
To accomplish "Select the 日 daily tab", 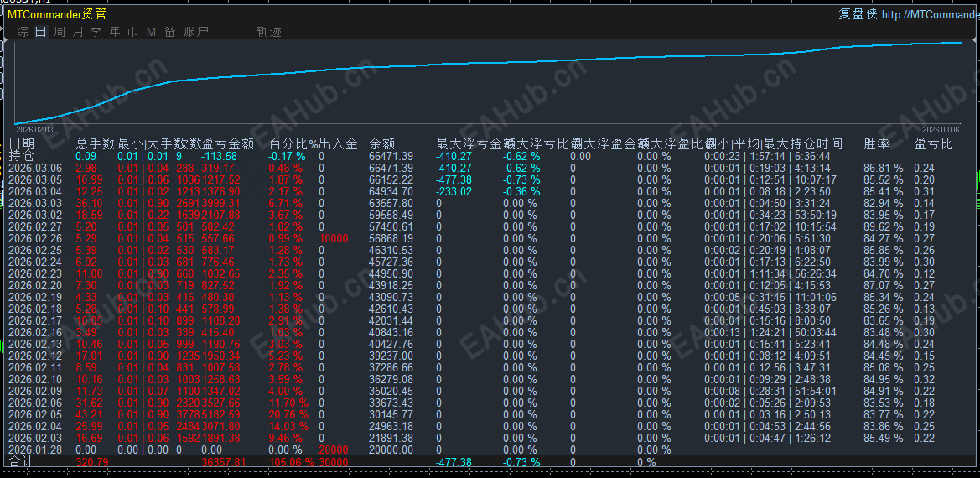I will click(40, 32).
